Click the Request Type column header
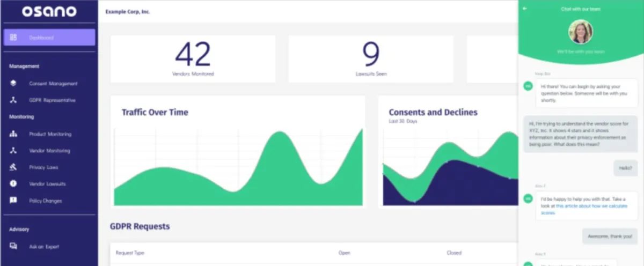This screenshot has height=266, width=644. coord(130,253)
